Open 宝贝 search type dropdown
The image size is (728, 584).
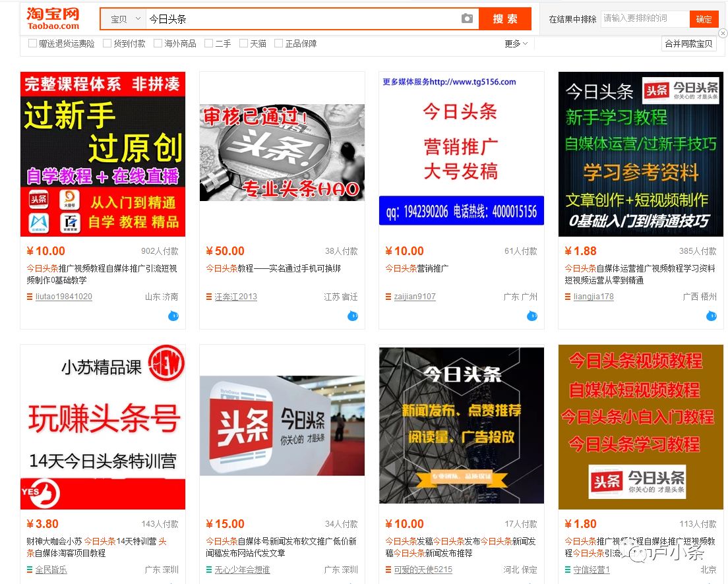[124, 19]
